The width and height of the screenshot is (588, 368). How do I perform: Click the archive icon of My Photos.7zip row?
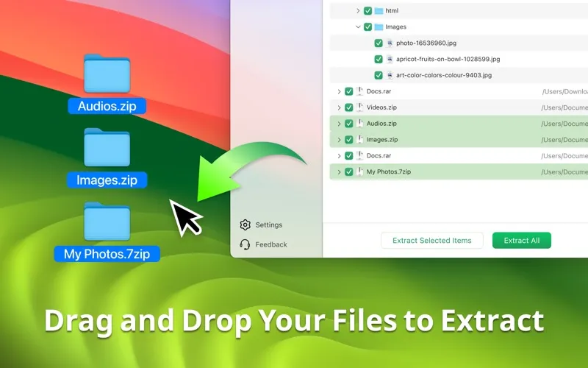click(359, 171)
